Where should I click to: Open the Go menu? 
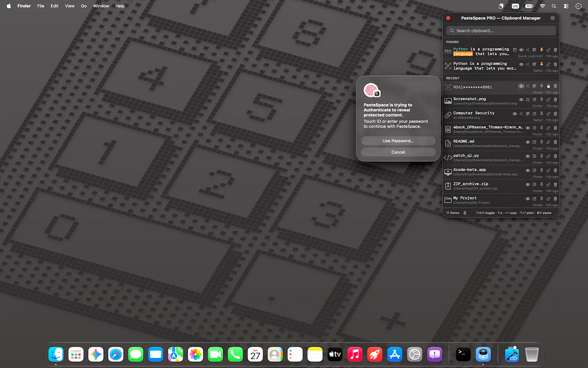coord(84,6)
